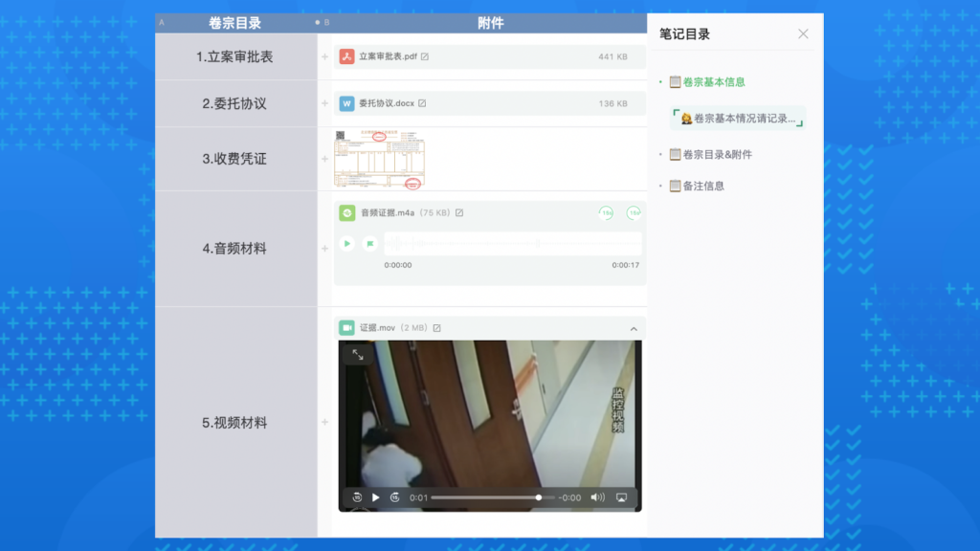This screenshot has height=551, width=980.
Task: Click the green audio file icon for 音频证据.m4a
Action: (346, 213)
